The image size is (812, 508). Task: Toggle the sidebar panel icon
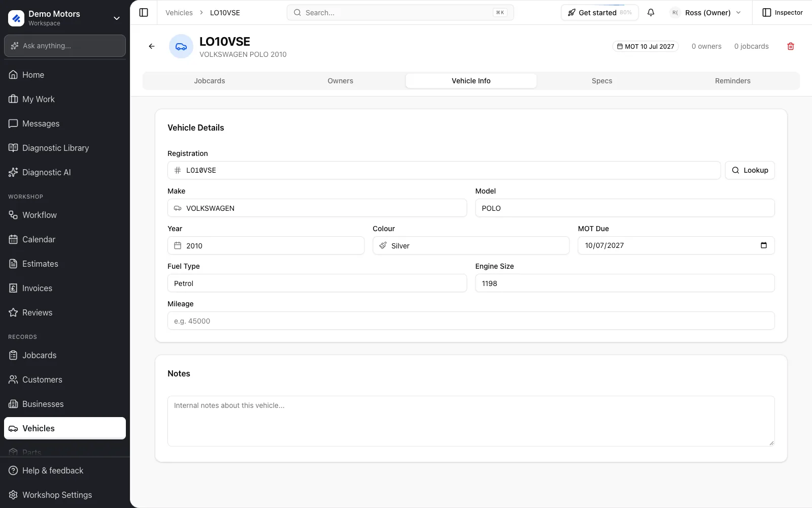[144, 13]
